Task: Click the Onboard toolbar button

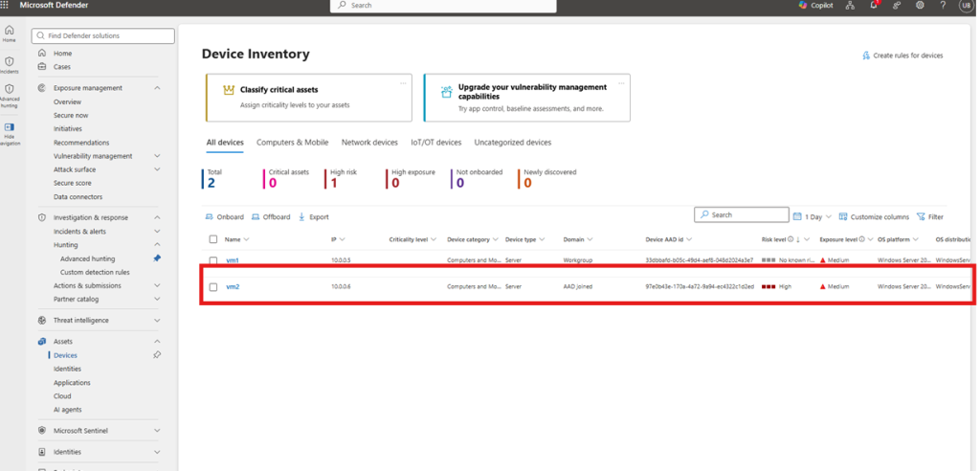Action: [224, 217]
